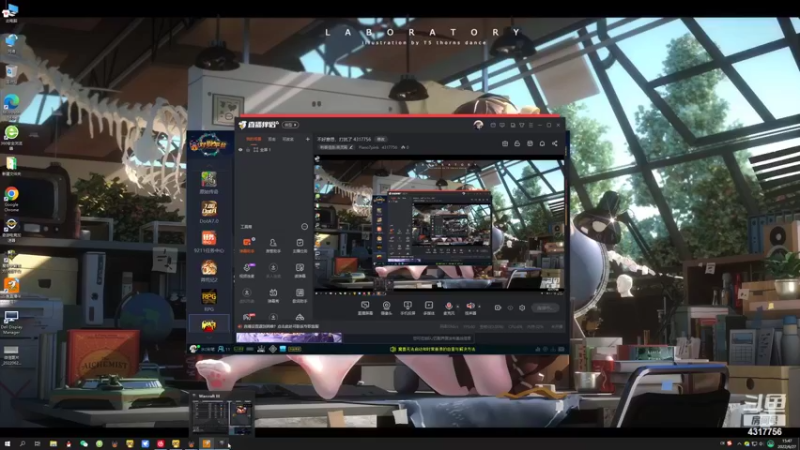Image resolution: width=800 pixels, height=450 pixels.
Task: Open Dell Display Manager desktop shortcut
Action: tap(11, 322)
